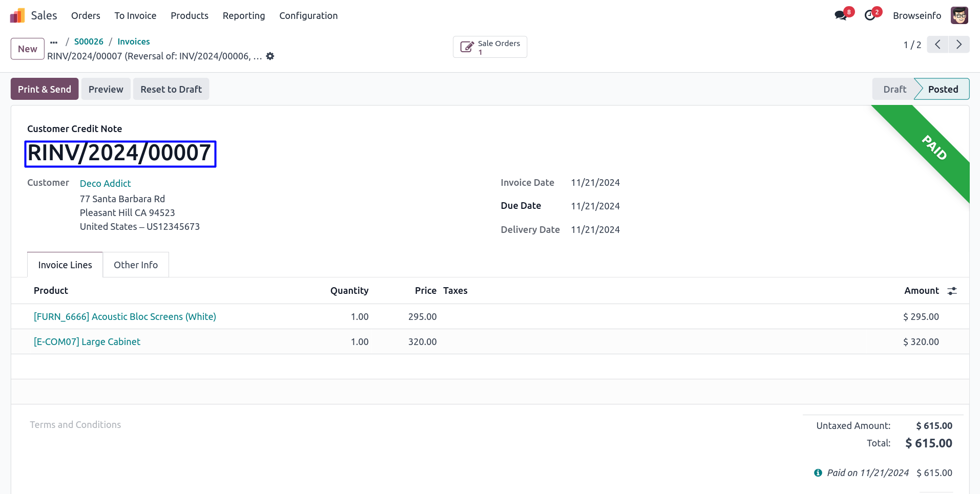
Task: Go to previous record arrow
Action: coord(937,45)
